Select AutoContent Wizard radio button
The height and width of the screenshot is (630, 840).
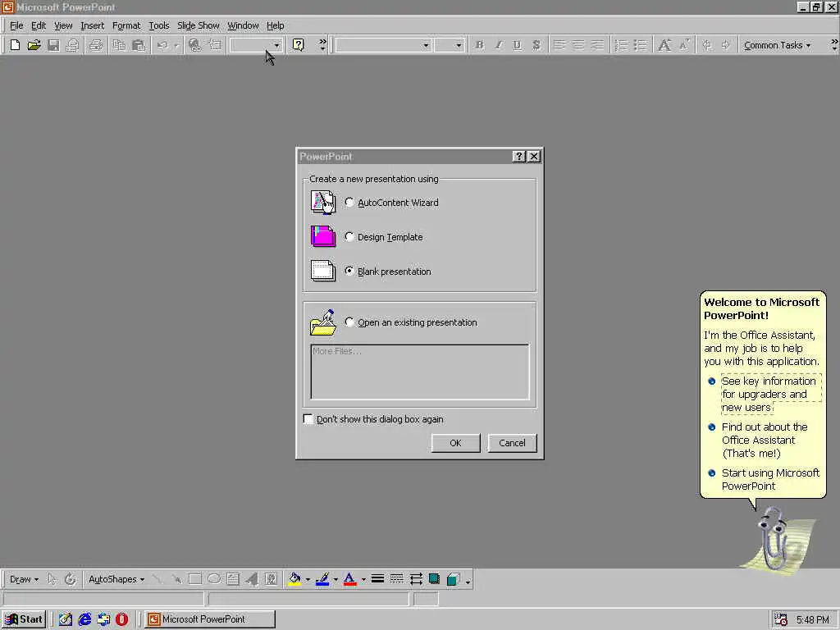point(349,203)
